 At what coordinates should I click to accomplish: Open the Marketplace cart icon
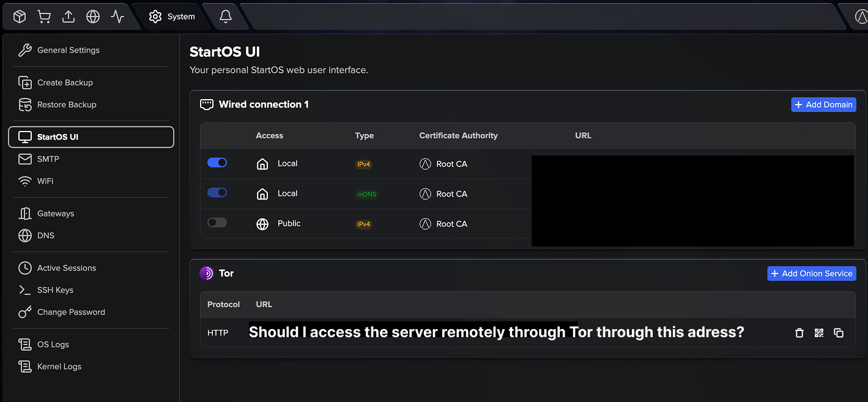(44, 17)
